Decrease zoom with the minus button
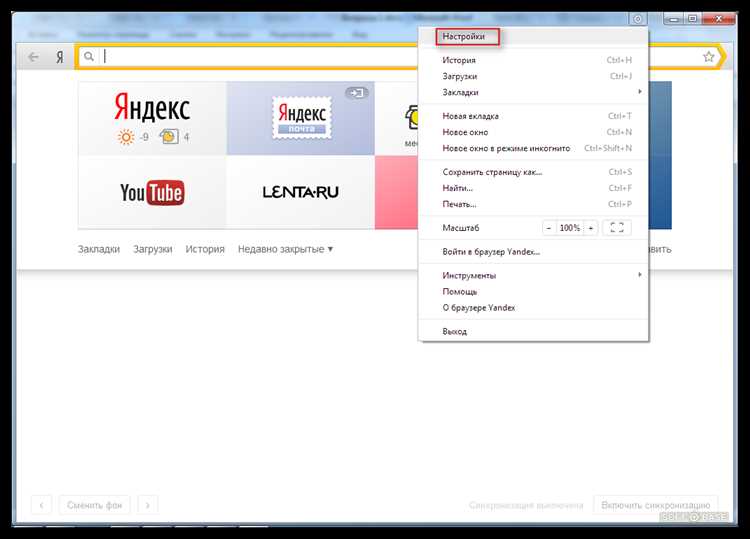 (549, 228)
